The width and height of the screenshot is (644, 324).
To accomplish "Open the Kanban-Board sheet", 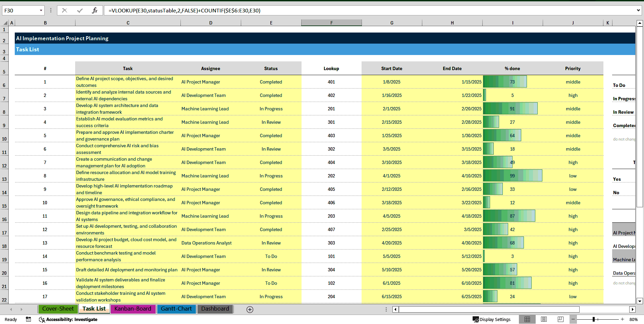I will 133,309.
